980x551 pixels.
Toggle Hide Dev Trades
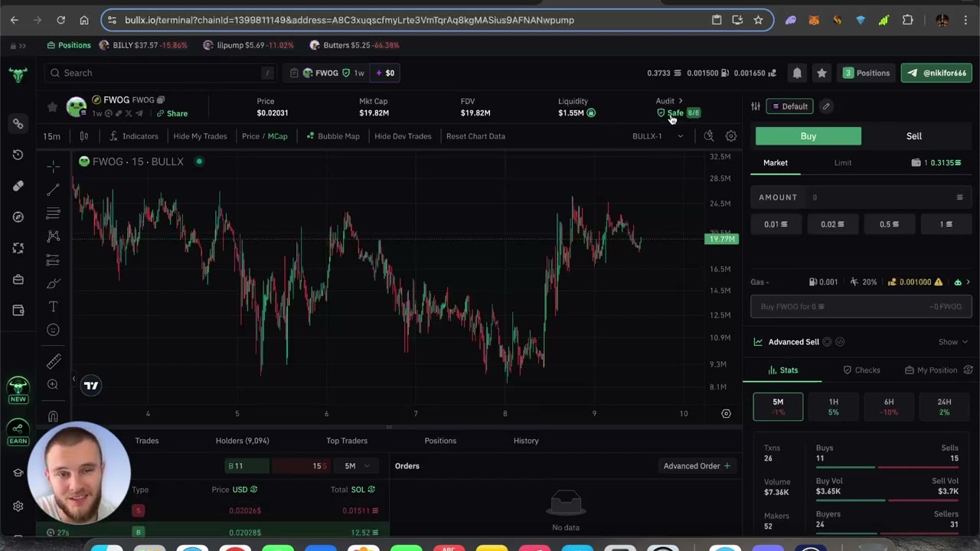[x=403, y=136]
